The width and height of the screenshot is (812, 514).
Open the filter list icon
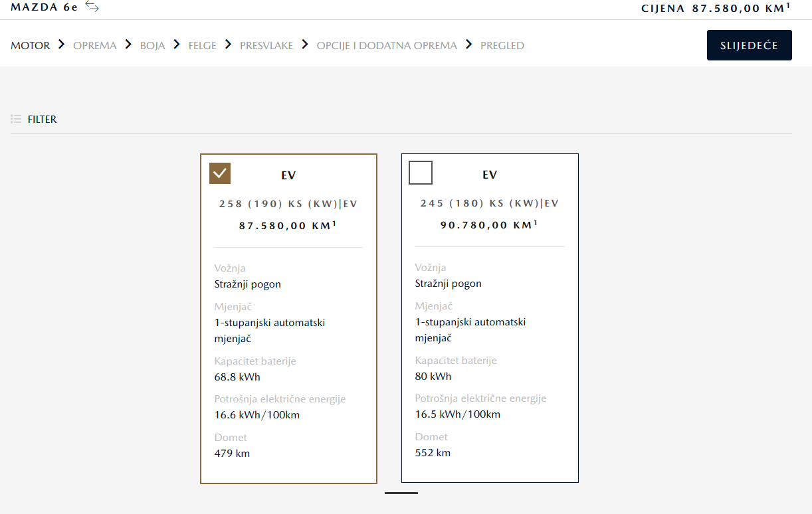point(16,119)
